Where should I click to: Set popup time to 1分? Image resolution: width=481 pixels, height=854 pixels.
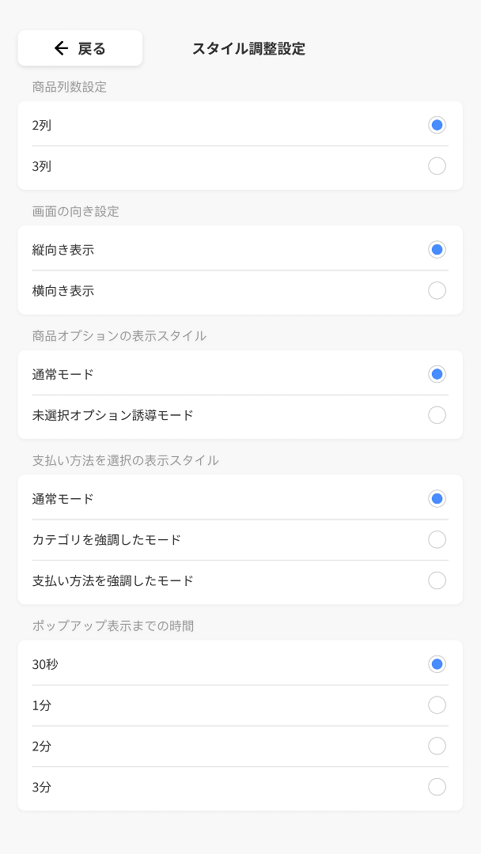[437, 705]
